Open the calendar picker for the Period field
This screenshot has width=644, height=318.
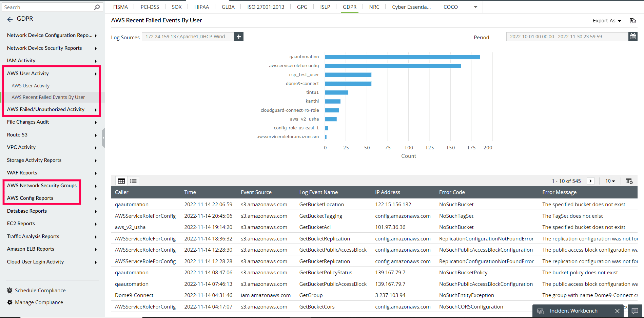pyautogui.click(x=633, y=36)
